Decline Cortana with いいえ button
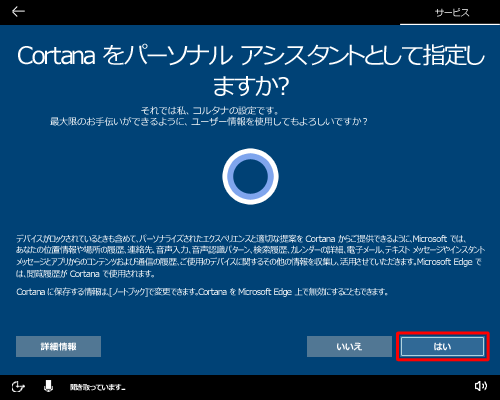500x400 pixels. 349,347
